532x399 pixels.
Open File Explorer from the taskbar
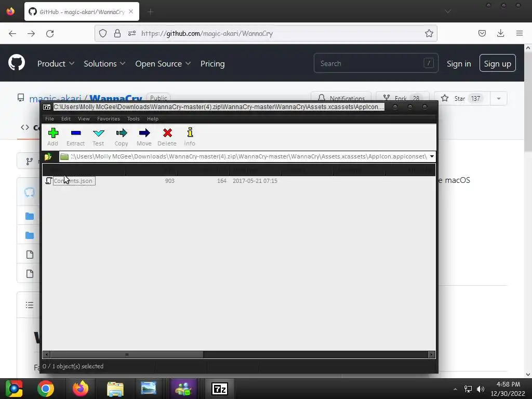tap(115, 389)
